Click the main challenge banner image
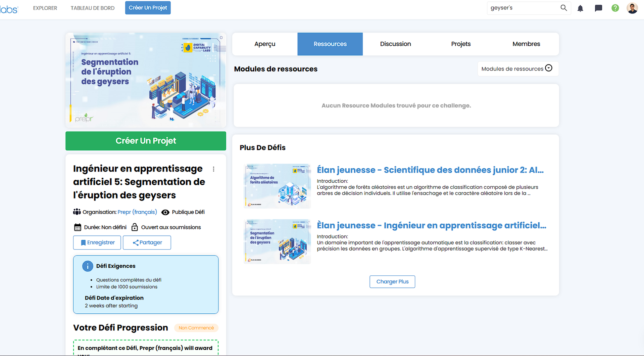The width and height of the screenshot is (644, 356). point(146,80)
